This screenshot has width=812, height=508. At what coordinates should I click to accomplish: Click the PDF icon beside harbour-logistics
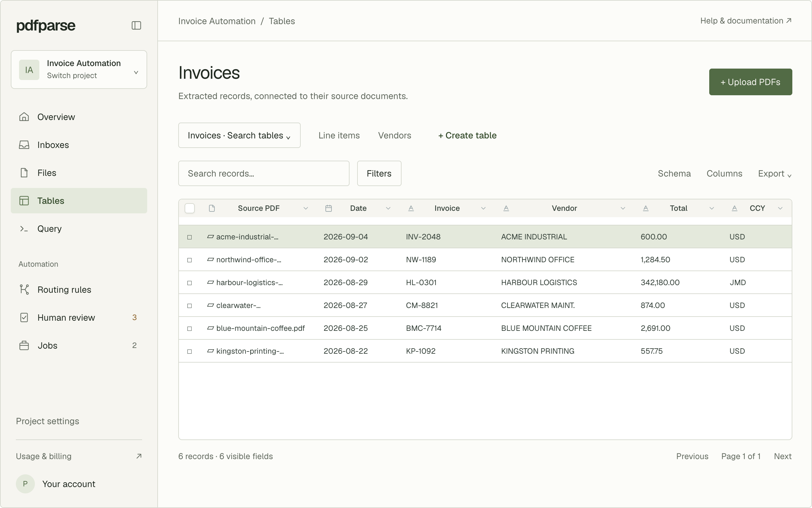(210, 283)
